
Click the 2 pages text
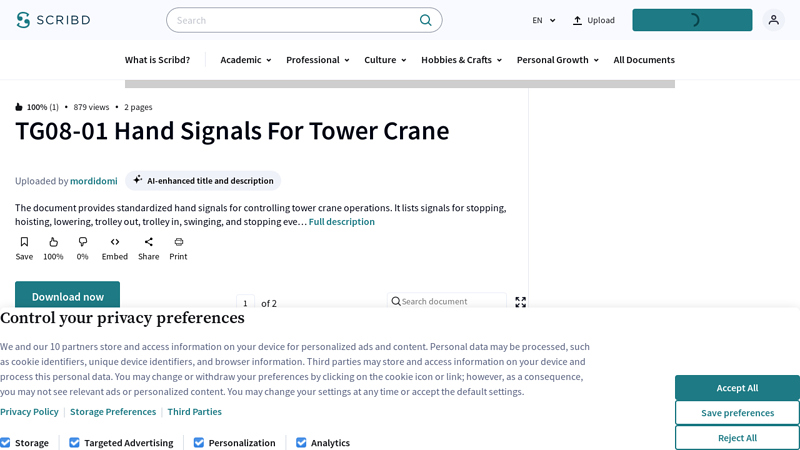click(x=138, y=107)
